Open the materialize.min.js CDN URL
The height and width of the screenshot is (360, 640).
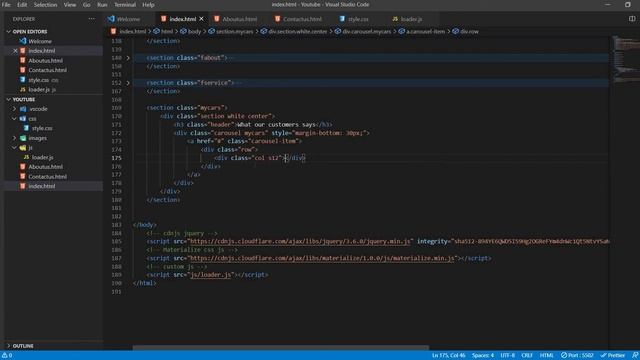click(322, 258)
